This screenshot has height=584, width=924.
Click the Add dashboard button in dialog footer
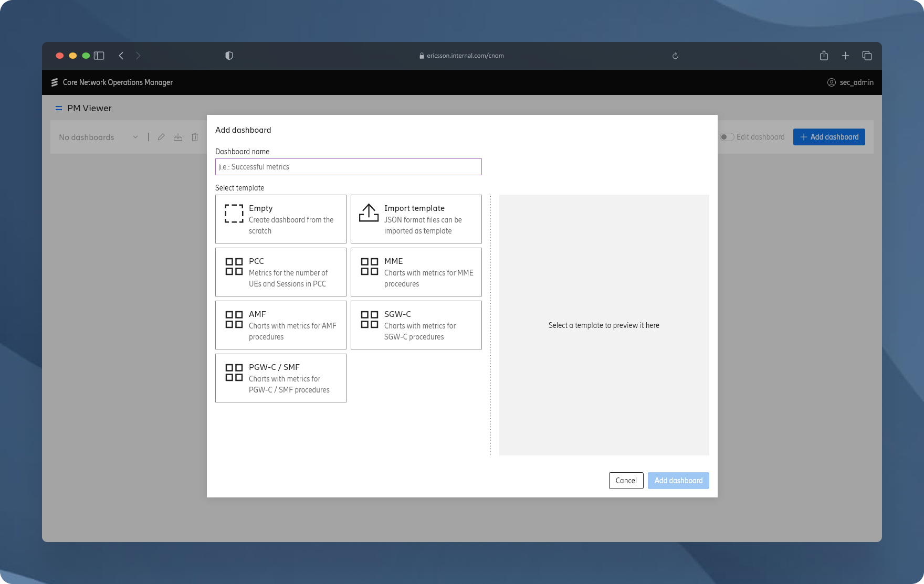pos(678,481)
